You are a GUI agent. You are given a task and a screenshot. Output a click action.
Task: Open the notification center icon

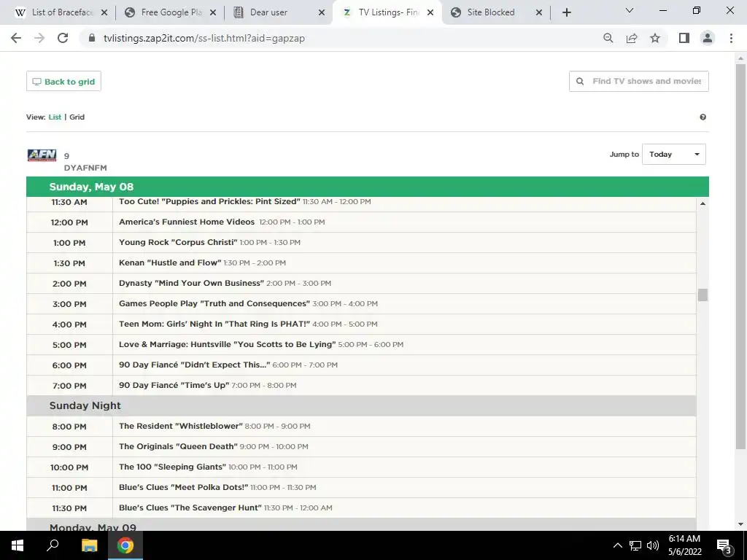[724, 545]
